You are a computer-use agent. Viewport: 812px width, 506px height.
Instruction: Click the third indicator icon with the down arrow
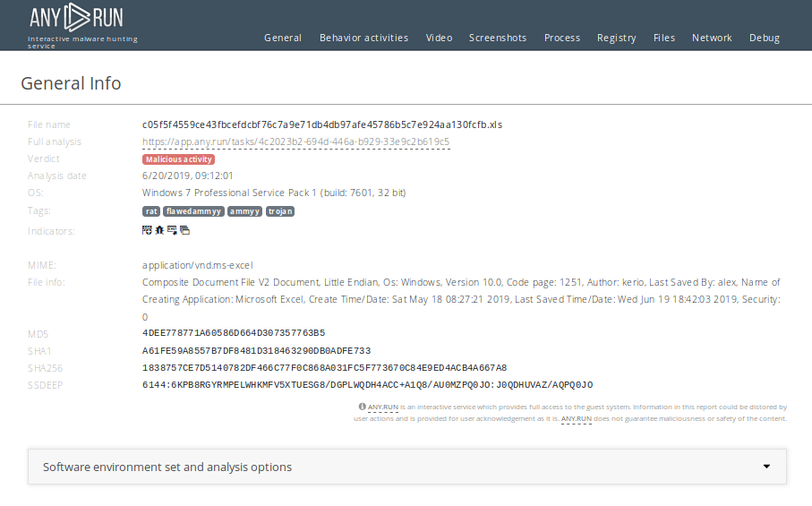click(172, 230)
